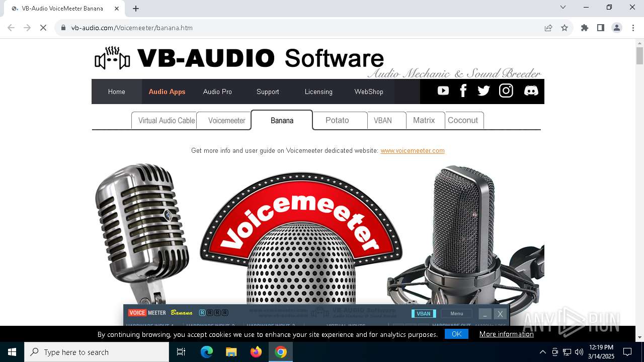This screenshot has width=644, height=362.
Task: Open VB-Audio YouTube channel icon
Action: (x=443, y=90)
